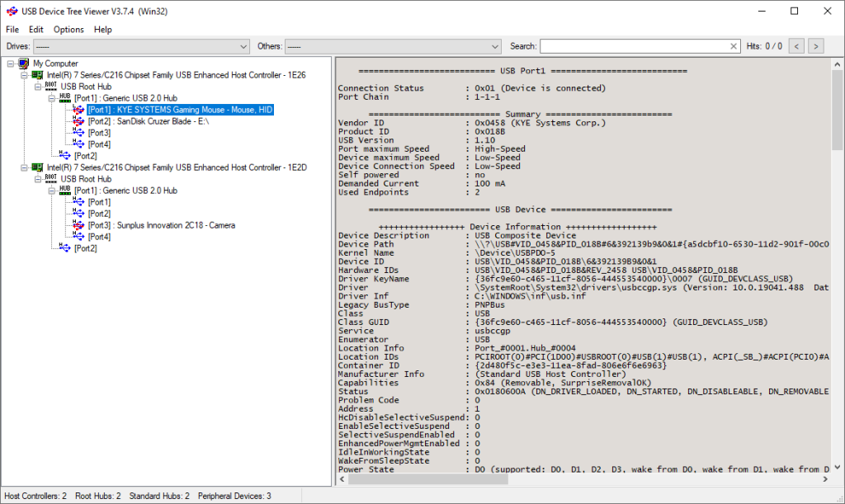Image resolution: width=845 pixels, height=504 pixels.
Task: Select the My Computer root icon
Action: pyautogui.click(x=24, y=63)
